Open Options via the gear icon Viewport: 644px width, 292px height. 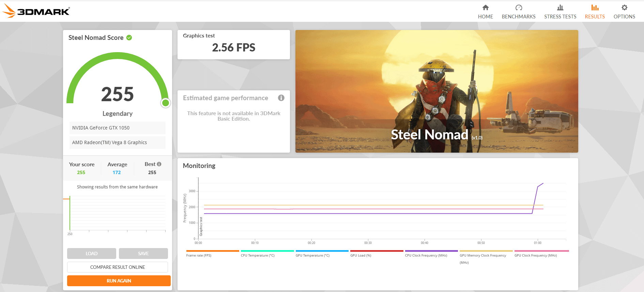click(x=624, y=7)
